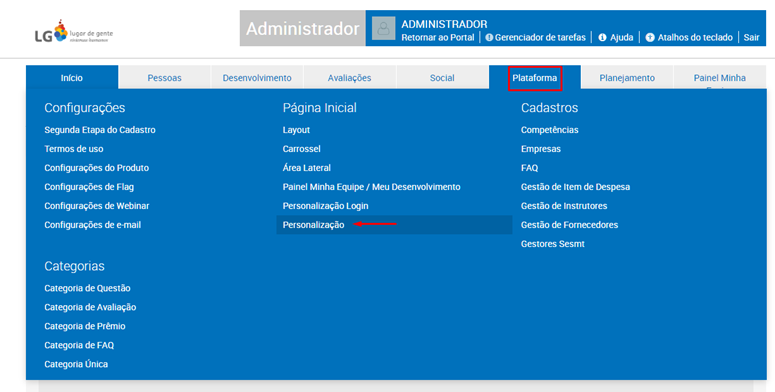Select the Avaliações tab
The width and height of the screenshot is (775, 392).
point(349,78)
